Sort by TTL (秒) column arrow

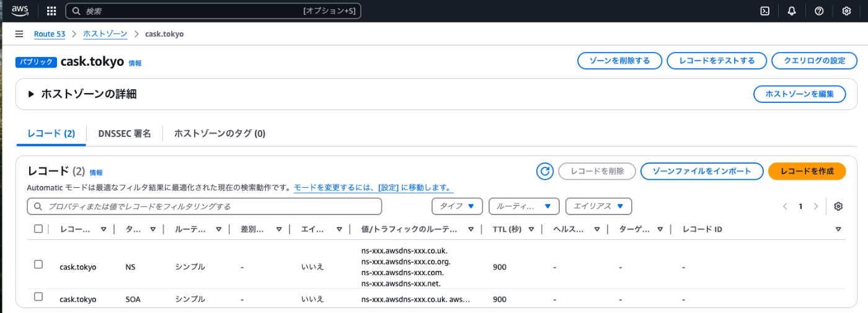point(531,229)
